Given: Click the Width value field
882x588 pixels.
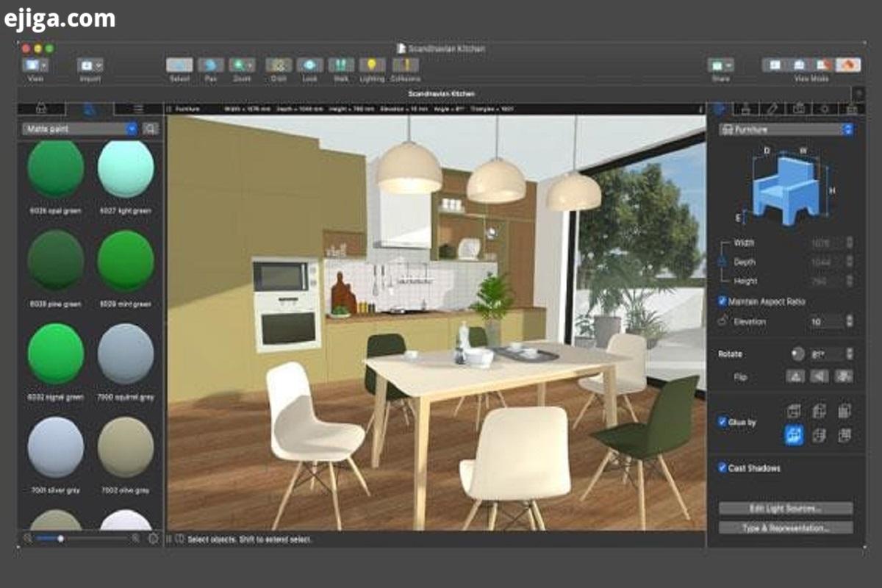Looking at the screenshot, I should click(x=826, y=243).
